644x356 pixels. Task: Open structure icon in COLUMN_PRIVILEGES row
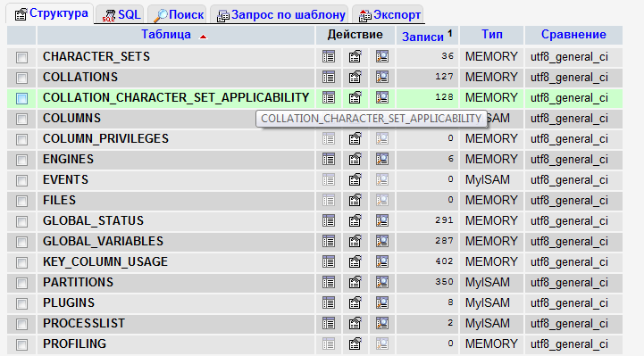(x=355, y=138)
